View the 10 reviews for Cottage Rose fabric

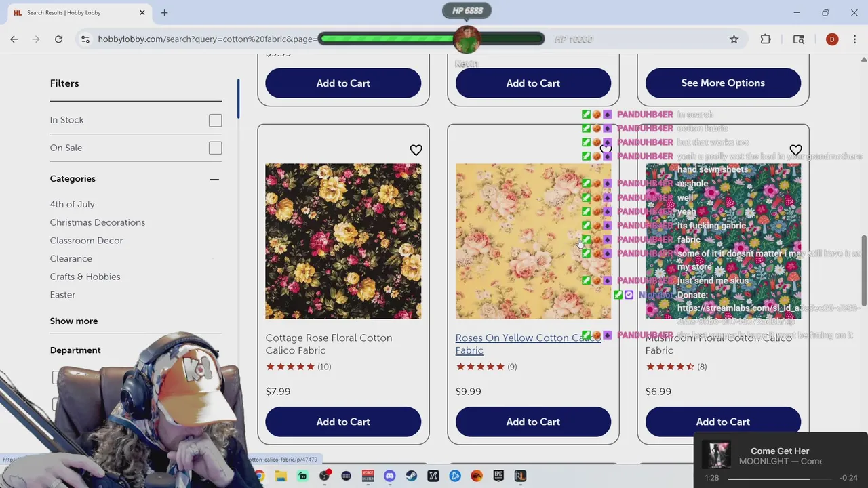[324, 367]
